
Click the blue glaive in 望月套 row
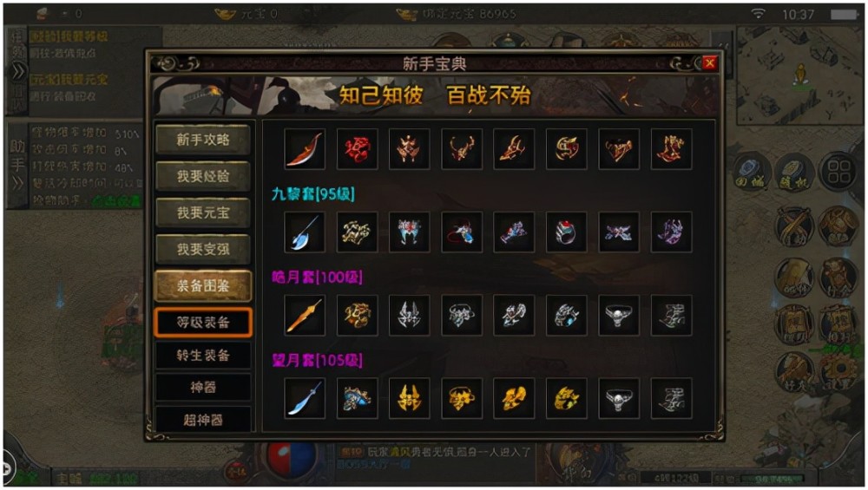coord(305,398)
